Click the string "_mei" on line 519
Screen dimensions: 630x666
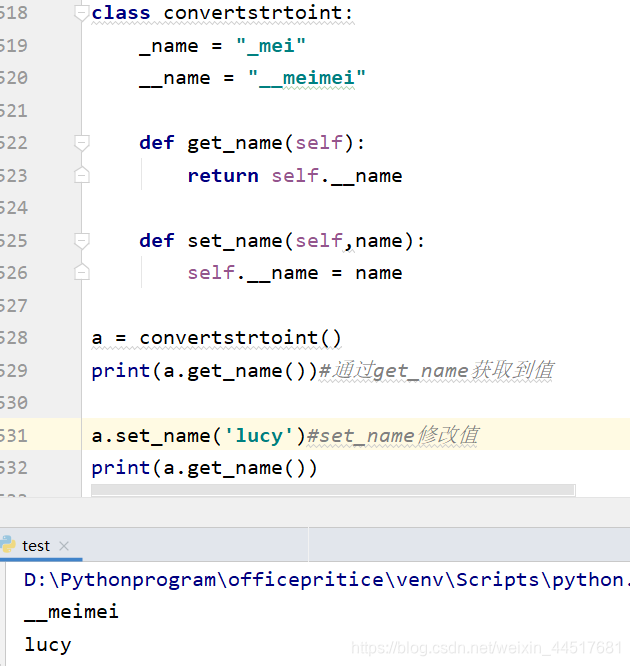coord(271,46)
